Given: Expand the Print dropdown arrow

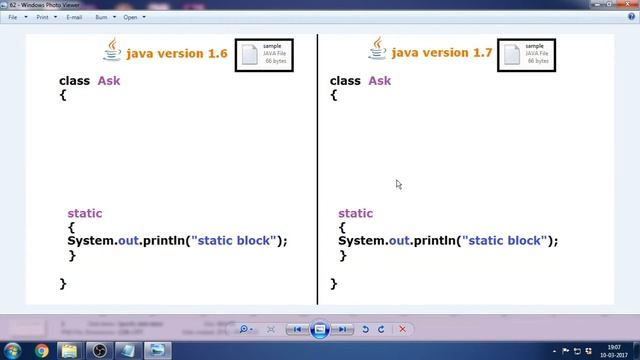Looking at the screenshot, I should click(56, 17).
